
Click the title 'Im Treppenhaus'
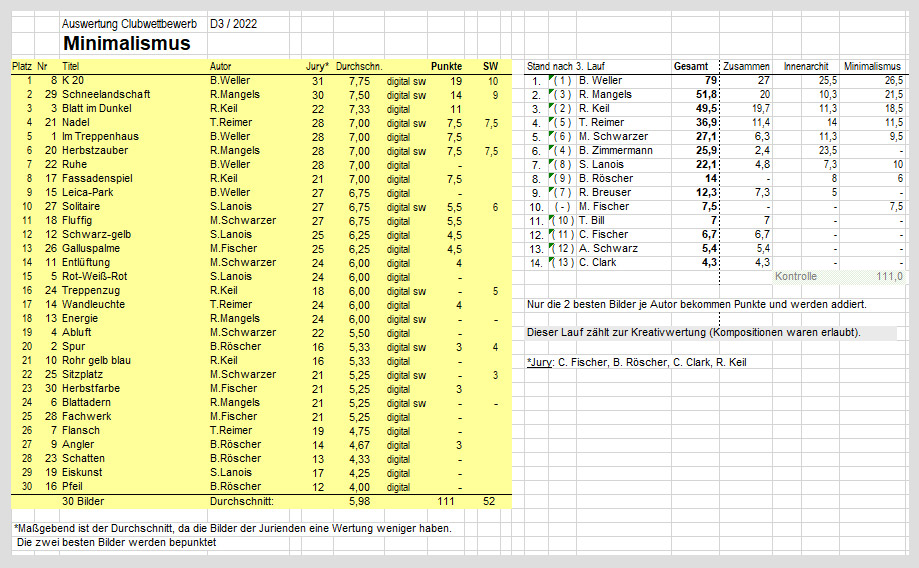(x=100, y=137)
